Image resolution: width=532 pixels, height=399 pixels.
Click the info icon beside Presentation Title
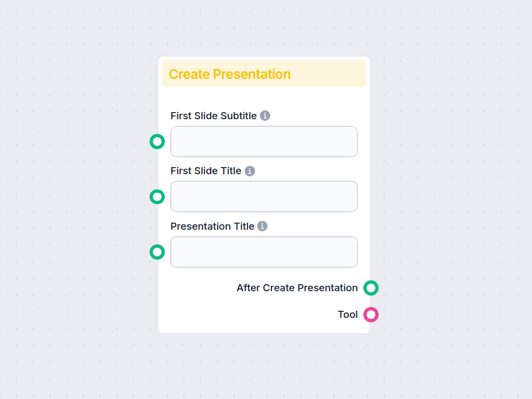click(262, 226)
